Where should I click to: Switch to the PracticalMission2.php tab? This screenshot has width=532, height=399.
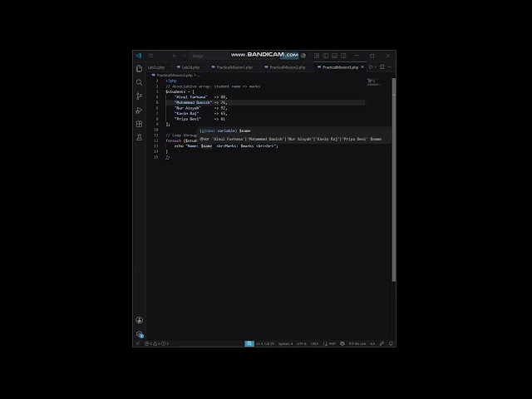(x=285, y=67)
